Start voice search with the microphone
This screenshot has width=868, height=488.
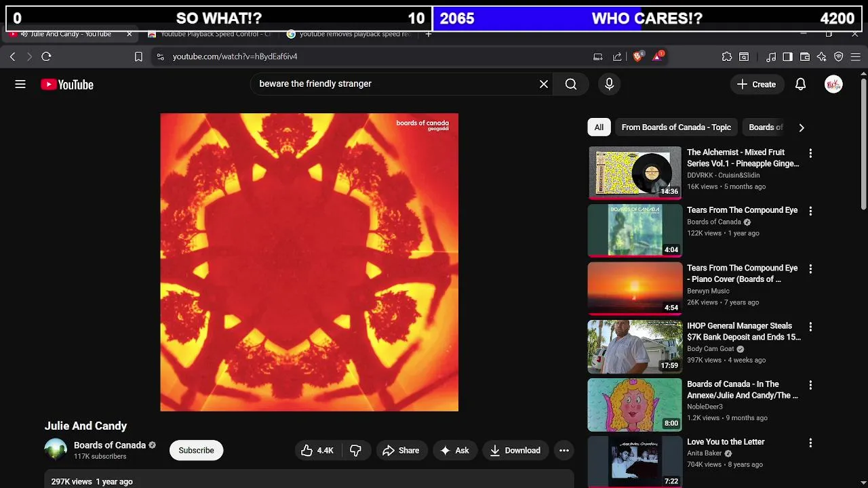pos(609,84)
